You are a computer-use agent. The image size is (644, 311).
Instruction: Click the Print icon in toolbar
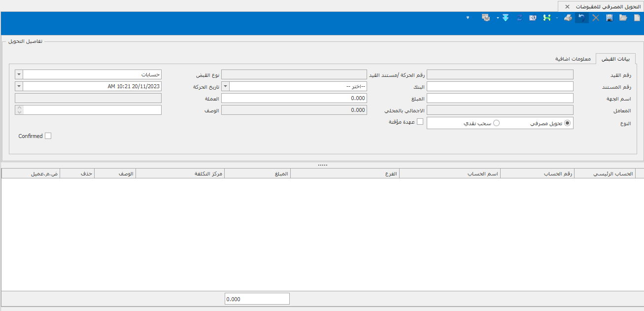(x=568, y=18)
